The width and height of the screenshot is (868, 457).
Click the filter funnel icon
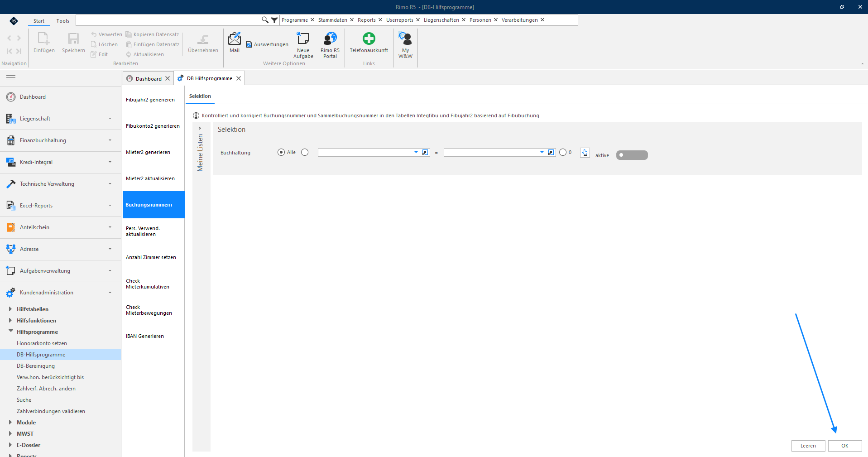274,20
